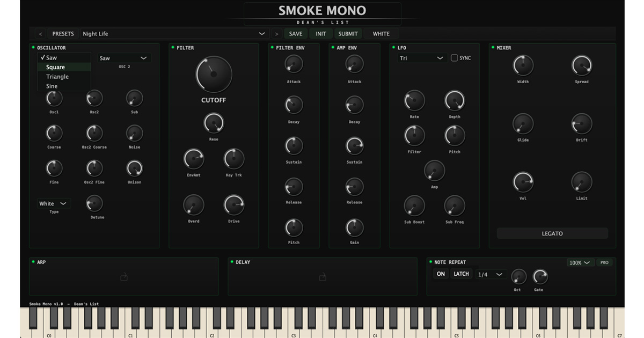The height and width of the screenshot is (338, 644).
Task: Toggle the LATCH button in Note Repeat
Action: pyautogui.click(x=461, y=274)
